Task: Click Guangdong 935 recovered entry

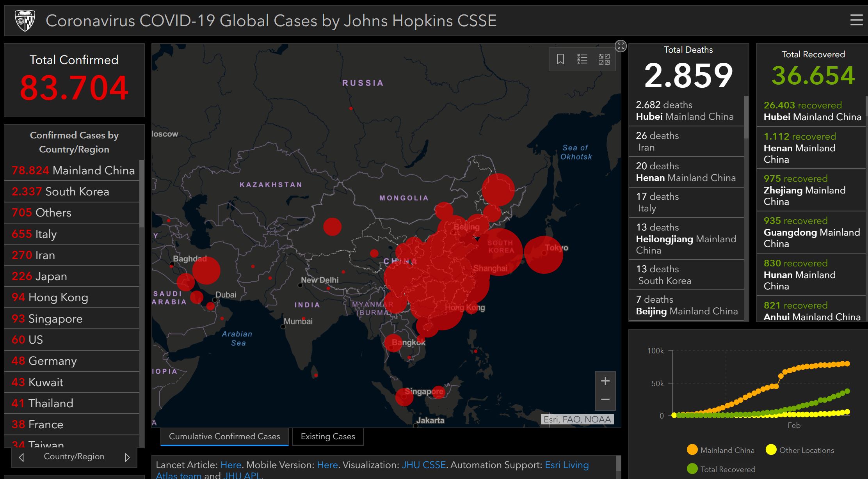Action: pos(811,232)
